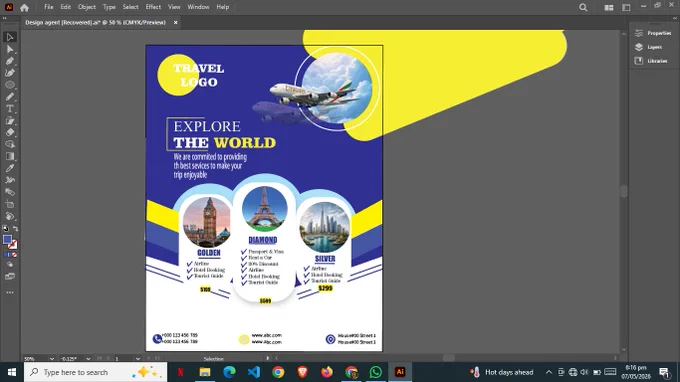Apply solid Color mode below fill box
This screenshot has width=680, height=382.
[6, 255]
